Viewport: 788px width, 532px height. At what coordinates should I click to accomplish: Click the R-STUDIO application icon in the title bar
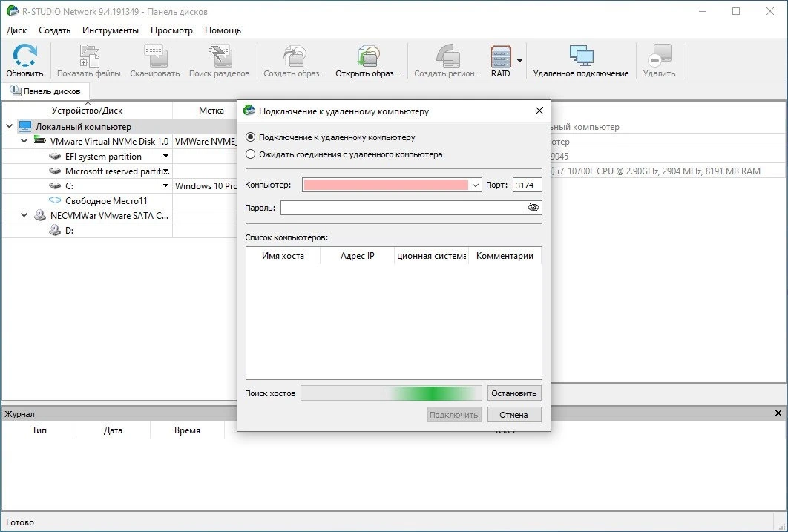click(12, 11)
